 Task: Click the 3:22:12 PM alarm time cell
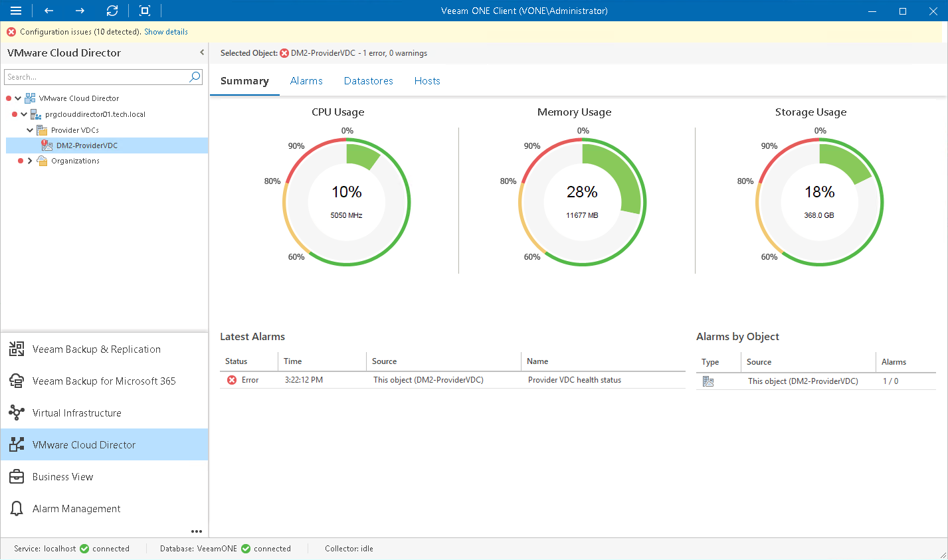304,380
